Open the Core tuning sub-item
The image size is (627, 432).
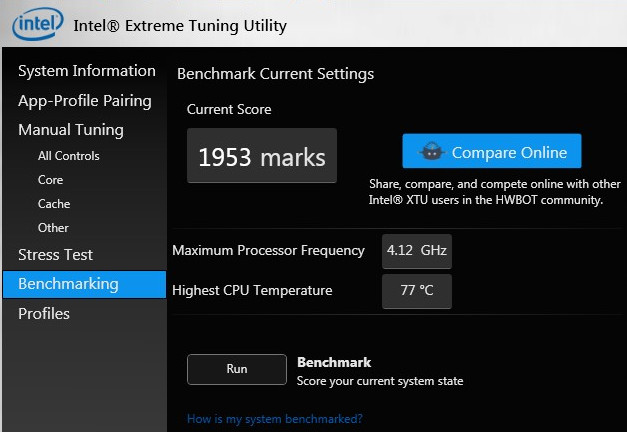(x=50, y=180)
